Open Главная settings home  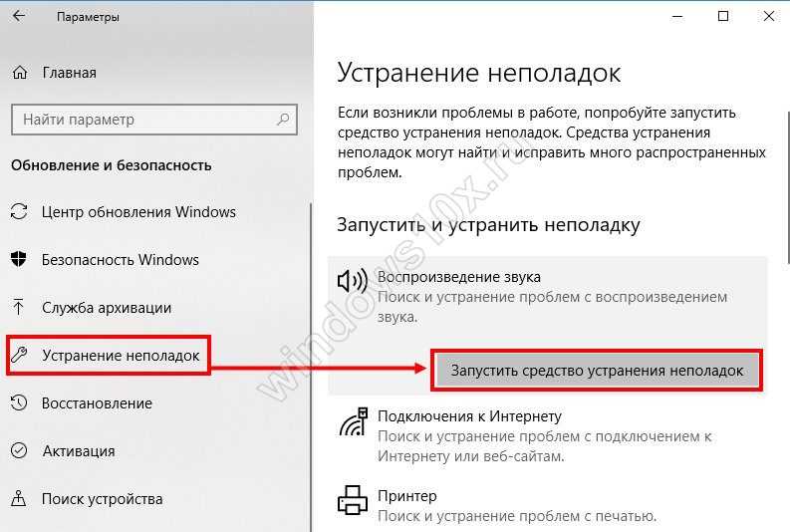coord(69,73)
